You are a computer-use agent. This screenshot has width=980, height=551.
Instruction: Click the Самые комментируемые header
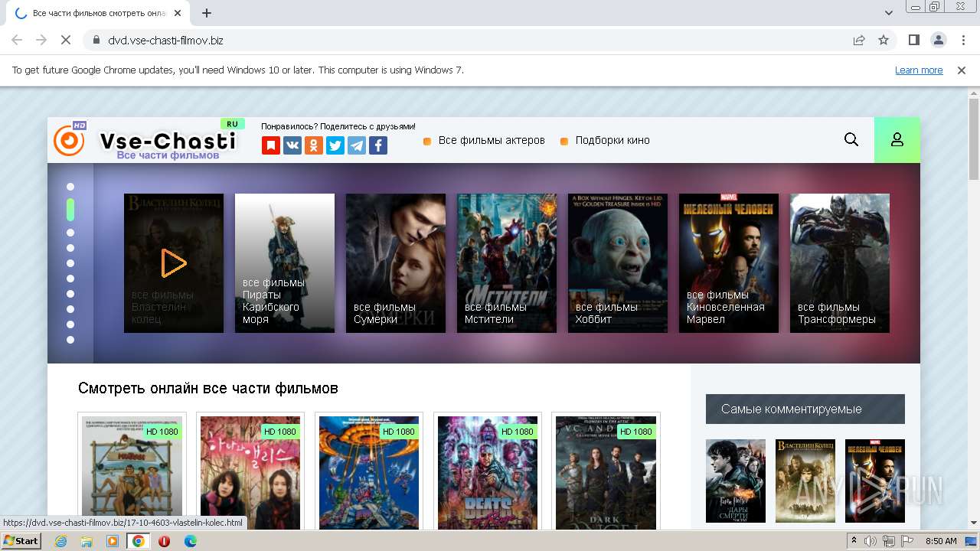click(805, 409)
